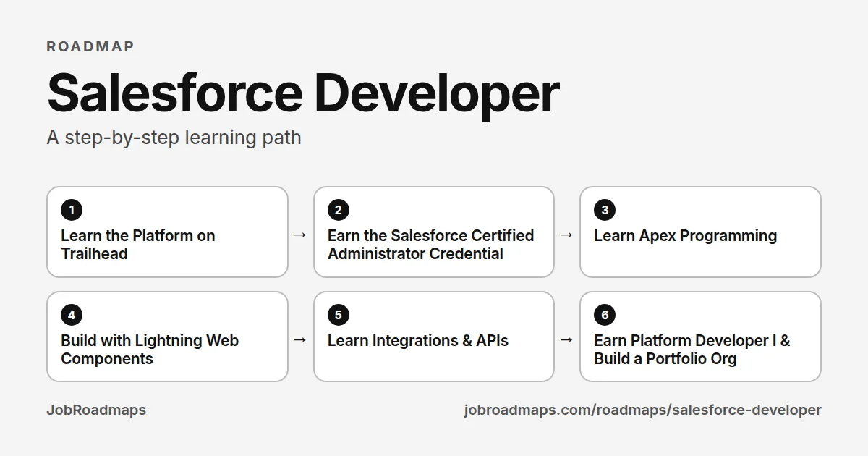Open the 'Build with Lightning Web Components' card
The width and height of the screenshot is (868, 456).
click(167, 337)
